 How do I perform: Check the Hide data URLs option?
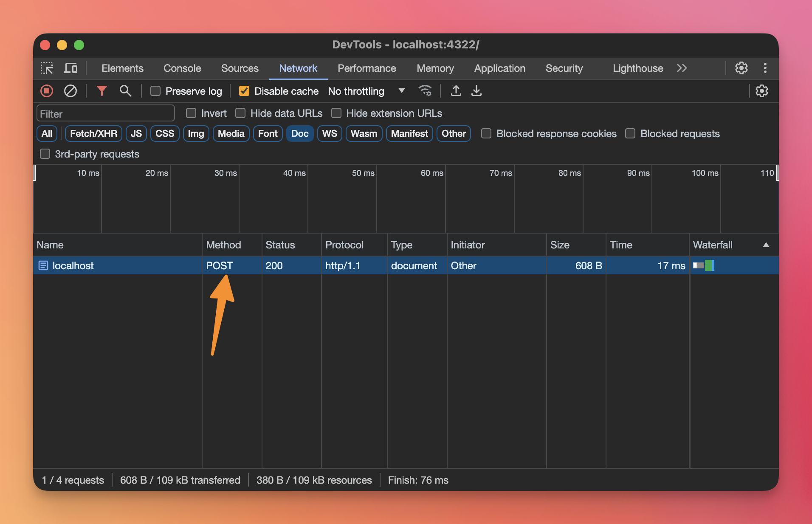click(241, 113)
